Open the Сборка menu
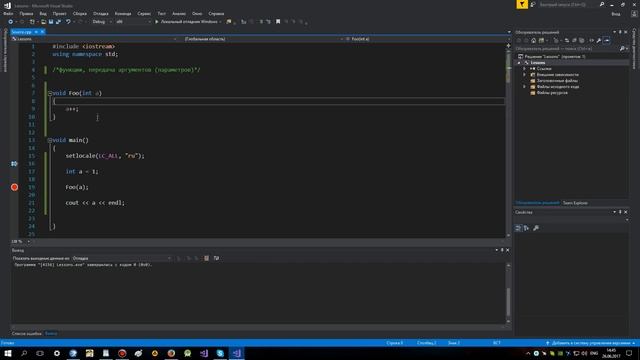Screen dimensions: 640x360 coord(80,13)
